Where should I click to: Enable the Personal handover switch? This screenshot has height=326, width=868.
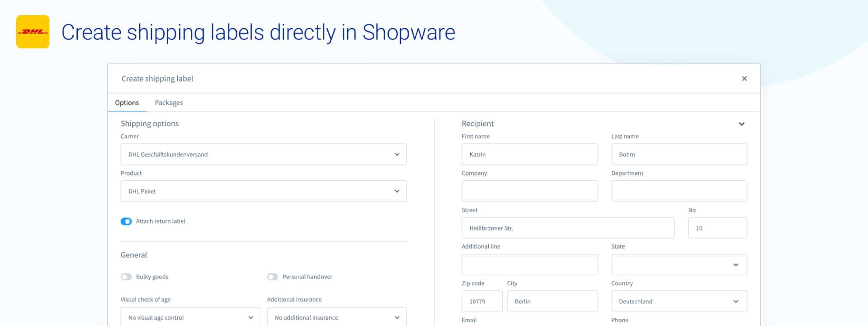pyautogui.click(x=273, y=277)
